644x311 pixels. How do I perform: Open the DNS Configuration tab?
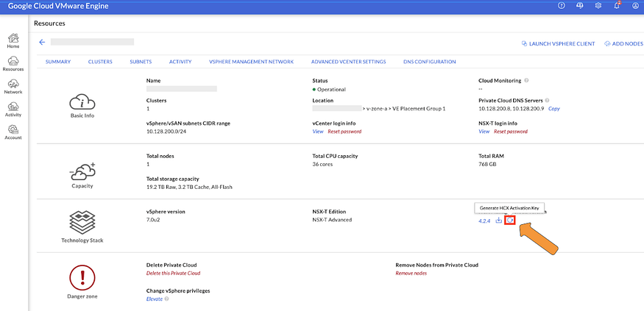click(430, 62)
